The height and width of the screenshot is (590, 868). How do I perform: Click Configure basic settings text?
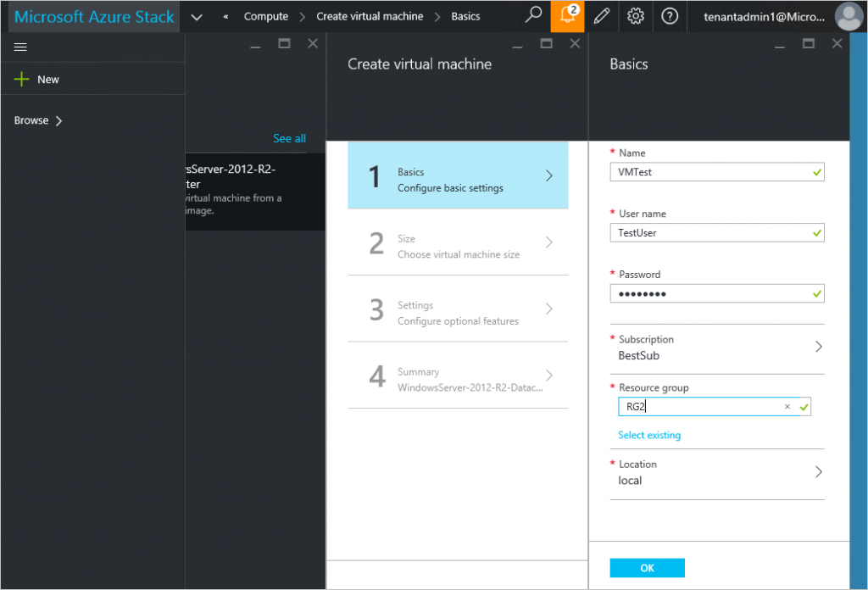tap(450, 188)
